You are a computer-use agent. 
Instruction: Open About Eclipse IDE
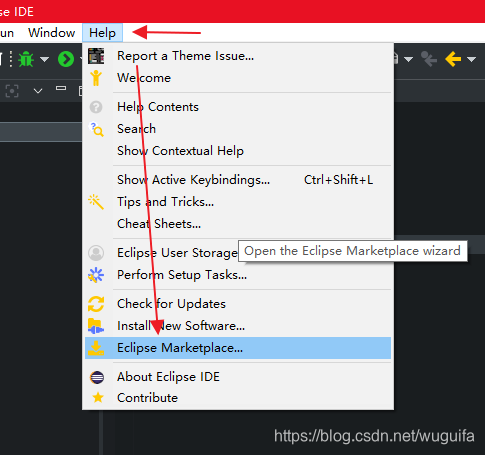coord(238,377)
